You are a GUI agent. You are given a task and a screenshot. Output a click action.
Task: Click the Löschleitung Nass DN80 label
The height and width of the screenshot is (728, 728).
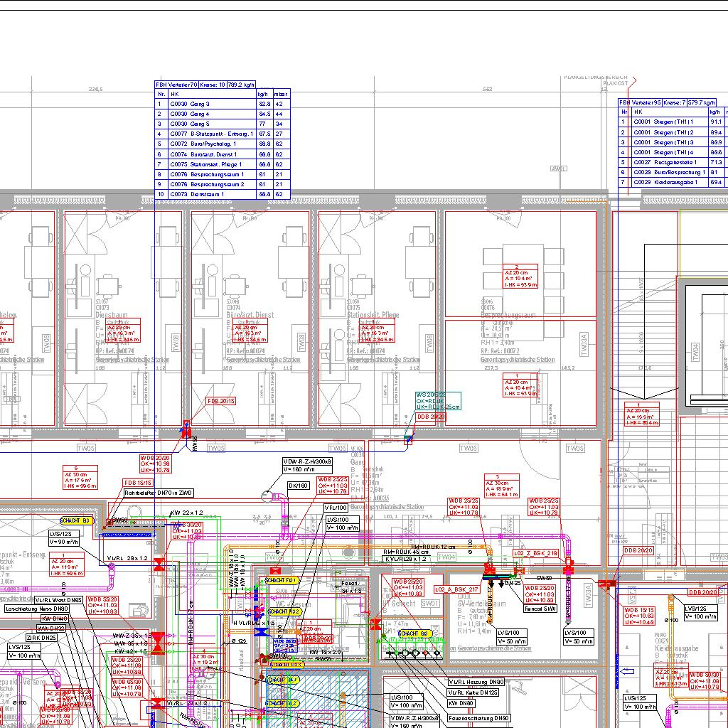pyautogui.click(x=37, y=609)
